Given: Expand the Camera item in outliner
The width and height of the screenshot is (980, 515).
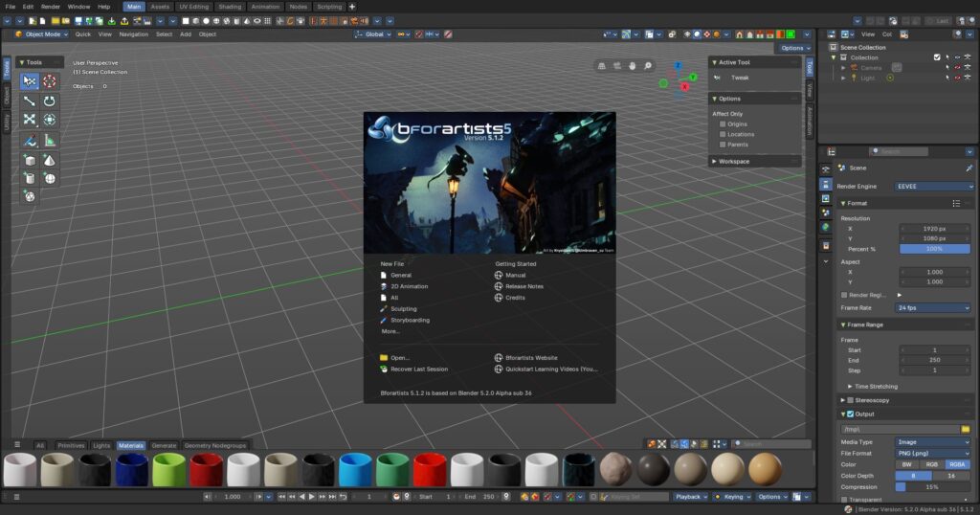Looking at the screenshot, I should [843, 68].
